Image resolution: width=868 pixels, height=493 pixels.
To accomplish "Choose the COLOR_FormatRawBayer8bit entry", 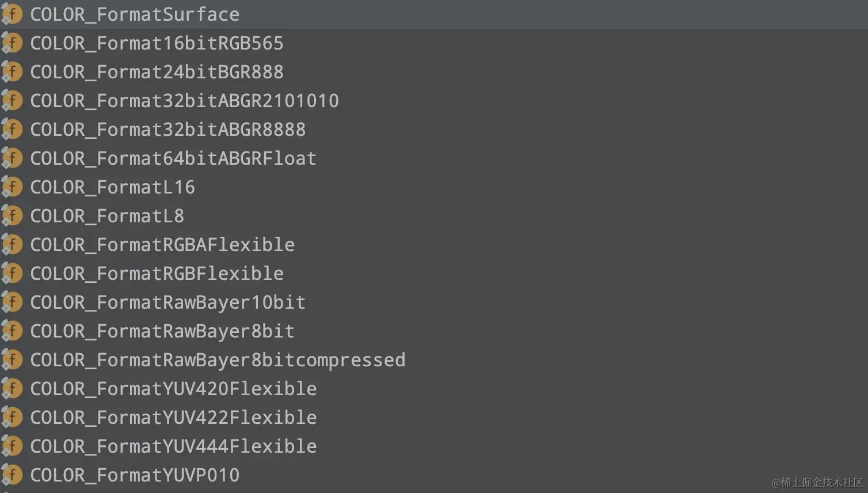I will [x=162, y=331].
